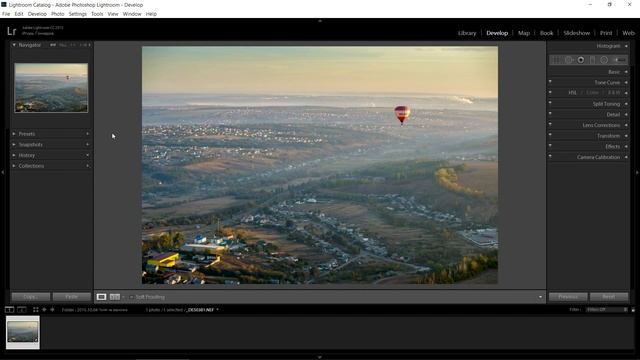Hide the bottom filmstrip arrow
This screenshot has width=640, height=360.
pos(320,357)
